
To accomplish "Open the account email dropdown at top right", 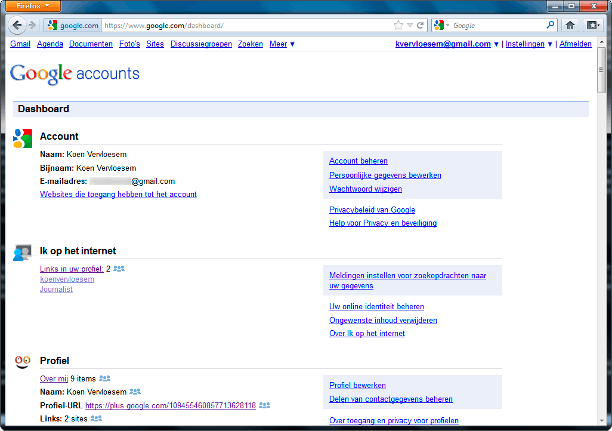I will (447, 44).
